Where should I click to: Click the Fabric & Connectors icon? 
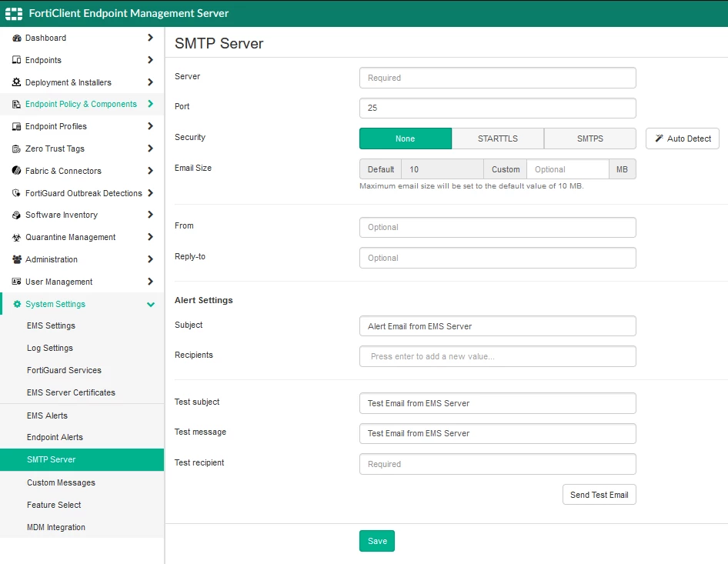(17, 170)
